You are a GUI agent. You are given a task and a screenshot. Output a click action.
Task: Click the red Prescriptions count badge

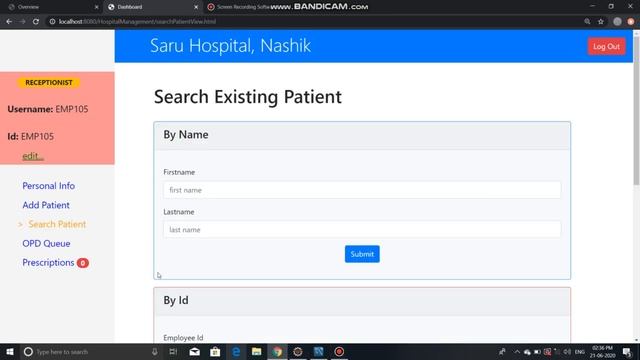(83, 263)
